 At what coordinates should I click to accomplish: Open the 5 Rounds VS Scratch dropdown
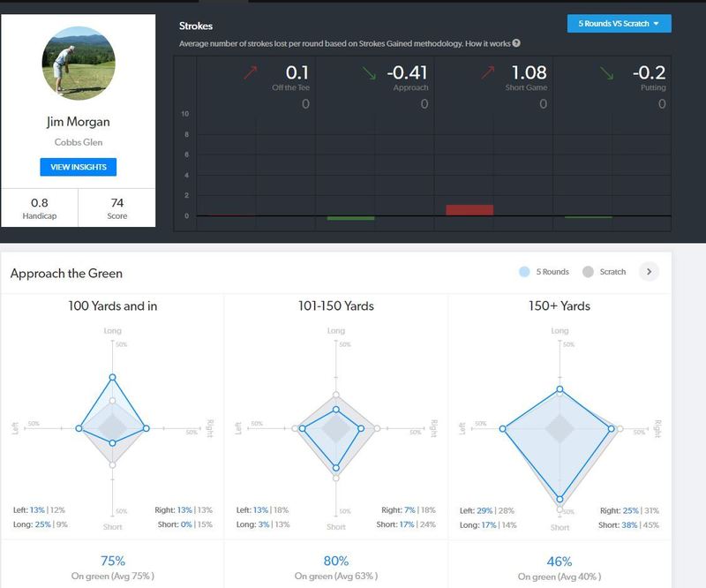click(619, 24)
